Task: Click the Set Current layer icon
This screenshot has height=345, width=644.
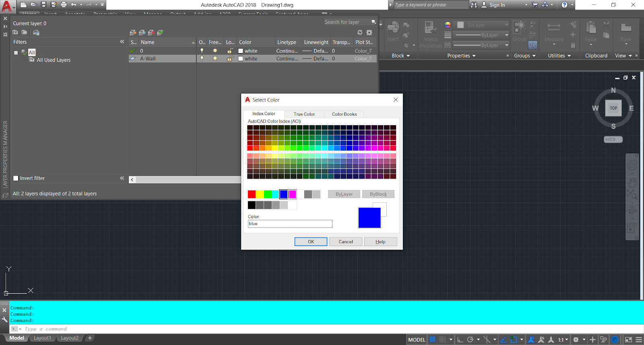Action: tap(160, 33)
